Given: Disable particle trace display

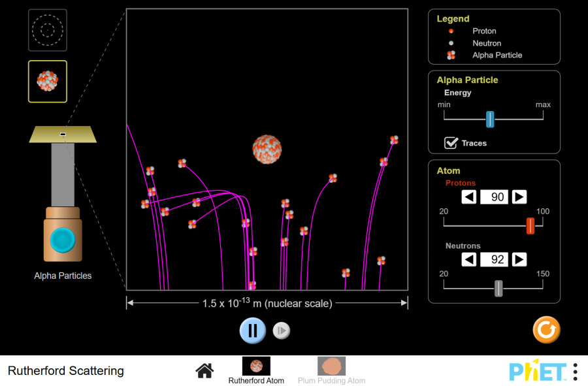Looking at the screenshot, I should coord(450,143).
